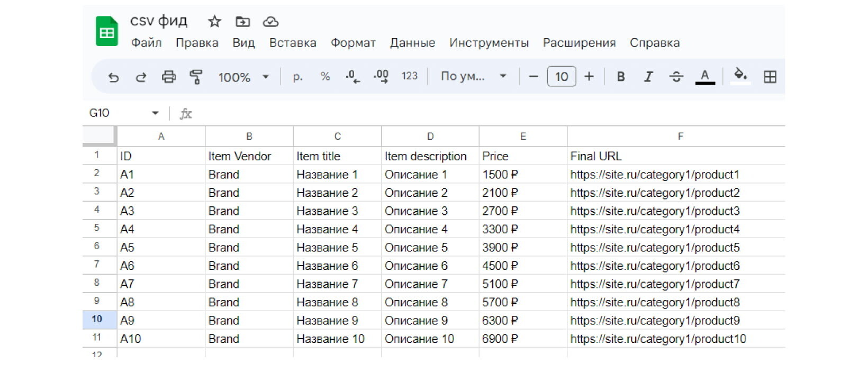
Task: Activate the paint format tool
Action: pos(196,77)
